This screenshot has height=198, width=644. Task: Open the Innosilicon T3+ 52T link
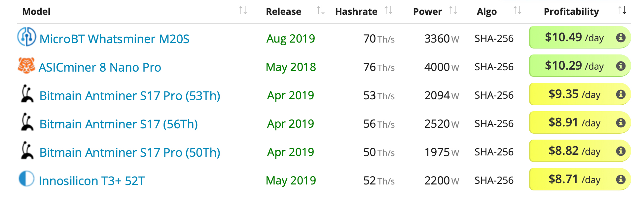(x=92, y=181)
